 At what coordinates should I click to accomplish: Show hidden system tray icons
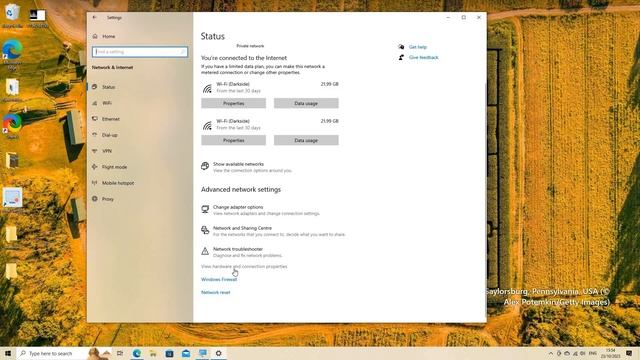551,353
